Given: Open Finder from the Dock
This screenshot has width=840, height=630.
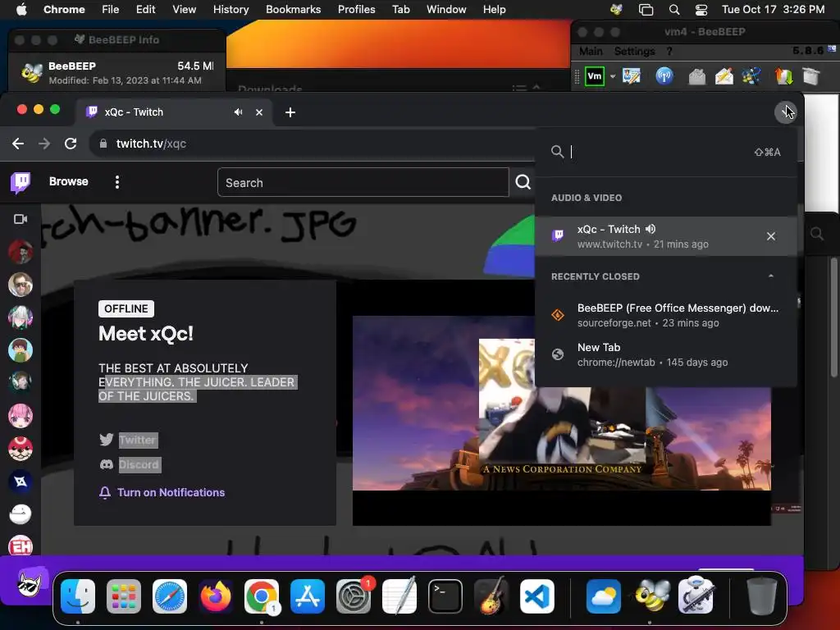Looking at the screenshot, I should pyautogui.click(x=78, y=596).
